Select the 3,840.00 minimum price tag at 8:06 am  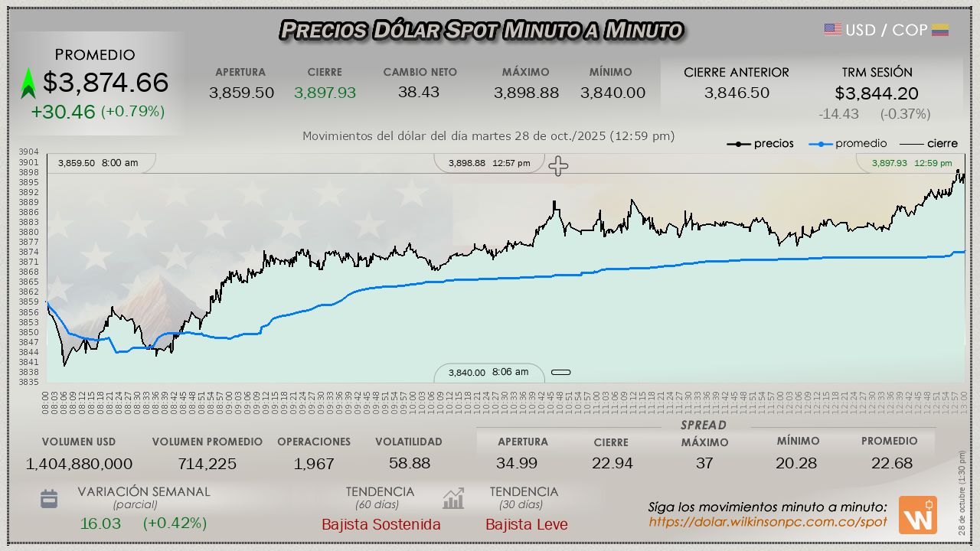click(x=488, y=373)
